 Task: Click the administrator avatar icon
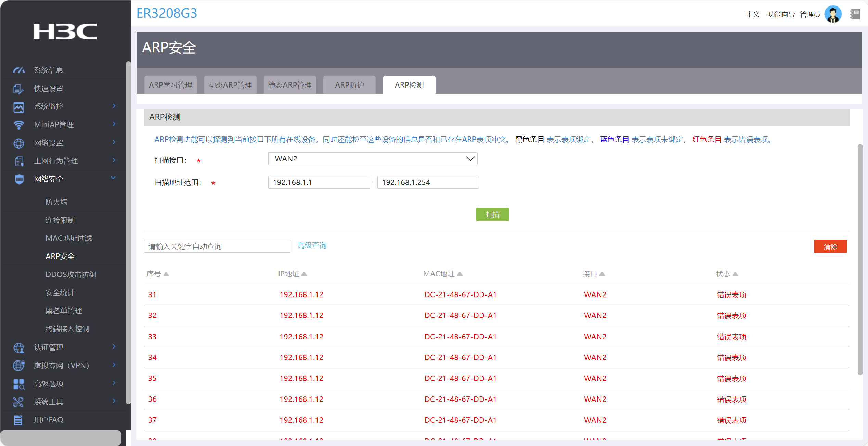(833, 14)
